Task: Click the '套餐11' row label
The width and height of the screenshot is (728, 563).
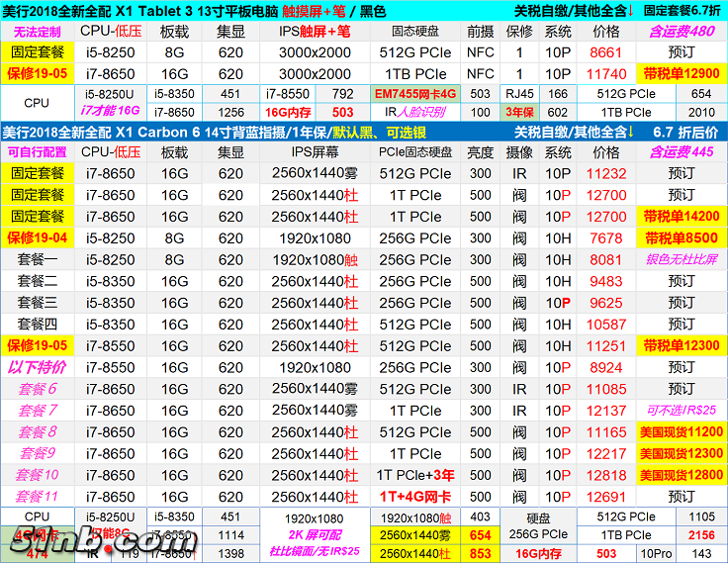Action: [38, 496]
